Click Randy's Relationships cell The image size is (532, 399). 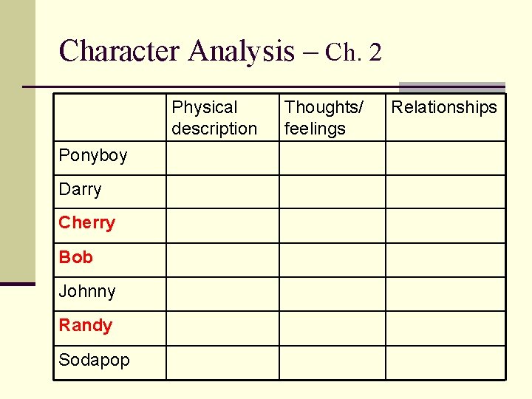pos(446,328)
